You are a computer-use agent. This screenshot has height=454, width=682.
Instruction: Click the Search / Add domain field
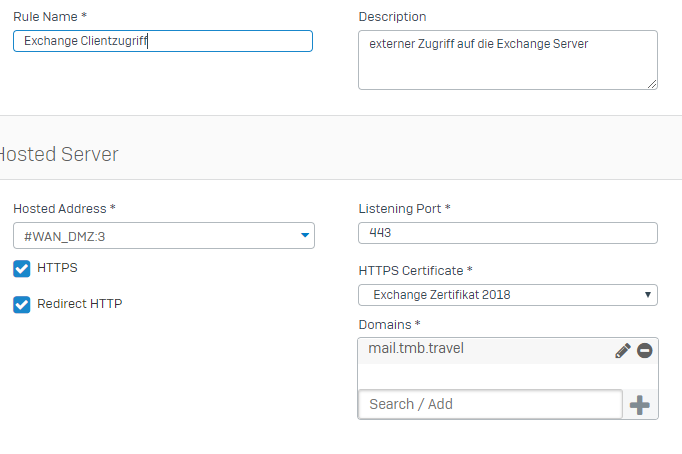pos(490,404)
